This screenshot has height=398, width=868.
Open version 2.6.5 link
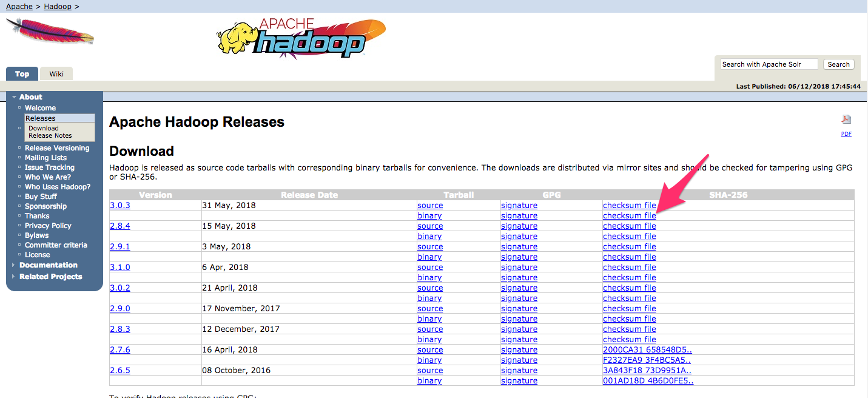point(120,371)
